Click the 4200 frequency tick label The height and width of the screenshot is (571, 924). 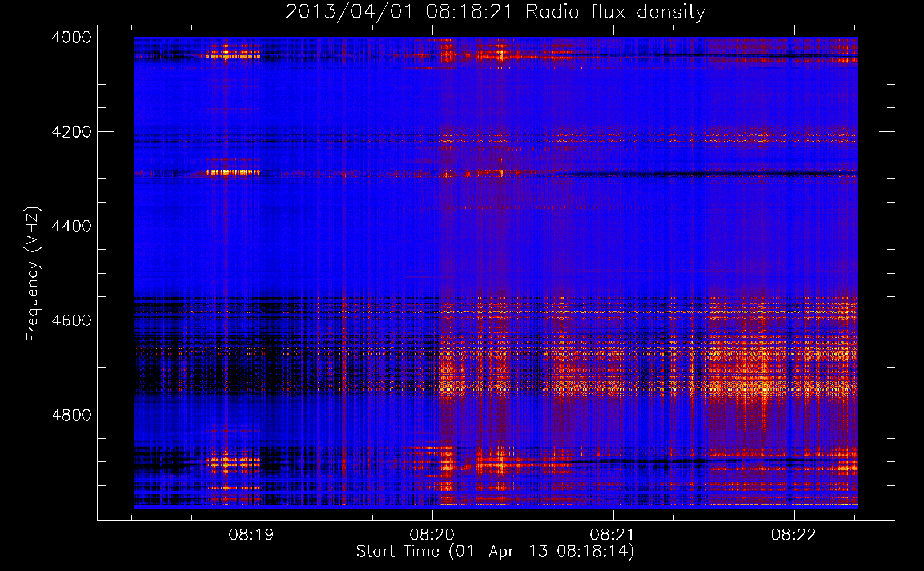pos(71,132)
